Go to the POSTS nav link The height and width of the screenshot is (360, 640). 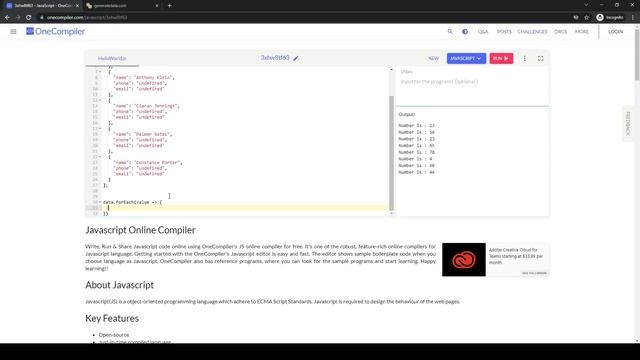tap(504, 31)
